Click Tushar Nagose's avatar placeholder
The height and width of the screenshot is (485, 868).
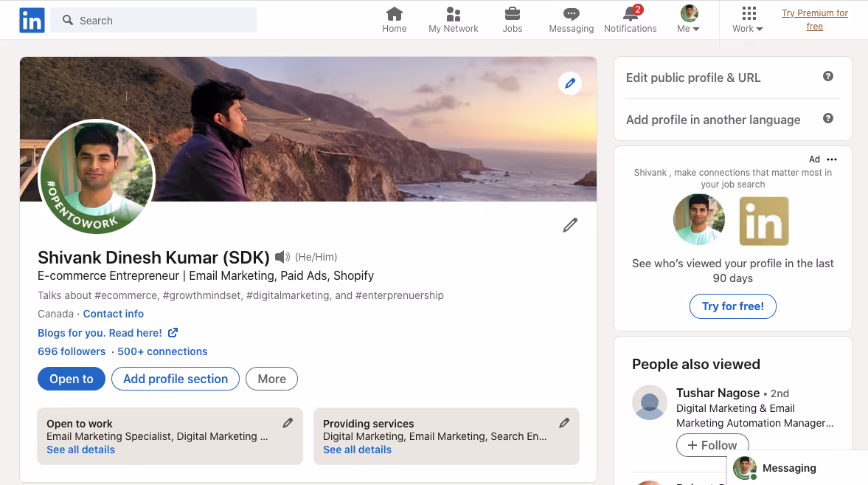(x=649, y=402)
